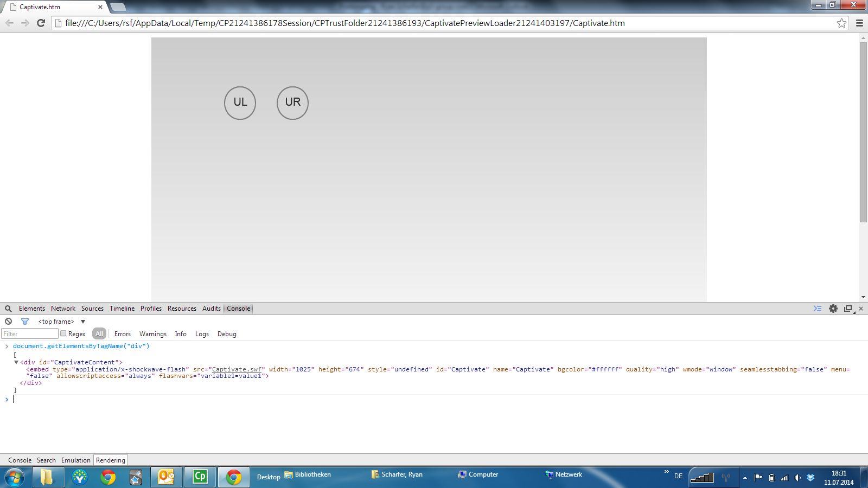Open Chrome menu with the hamburger icon
The image size is (868, 488).
point(859,23)
